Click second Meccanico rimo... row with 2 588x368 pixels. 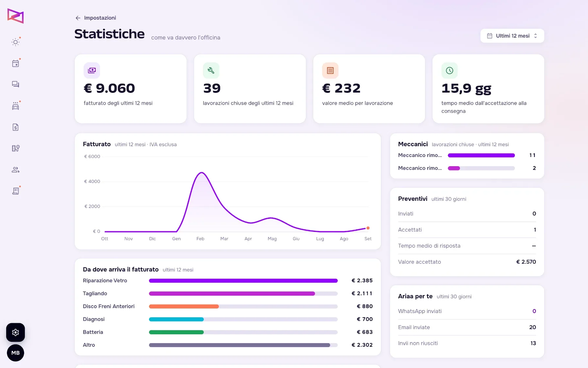pyautogui.click(x=467, y=168)
